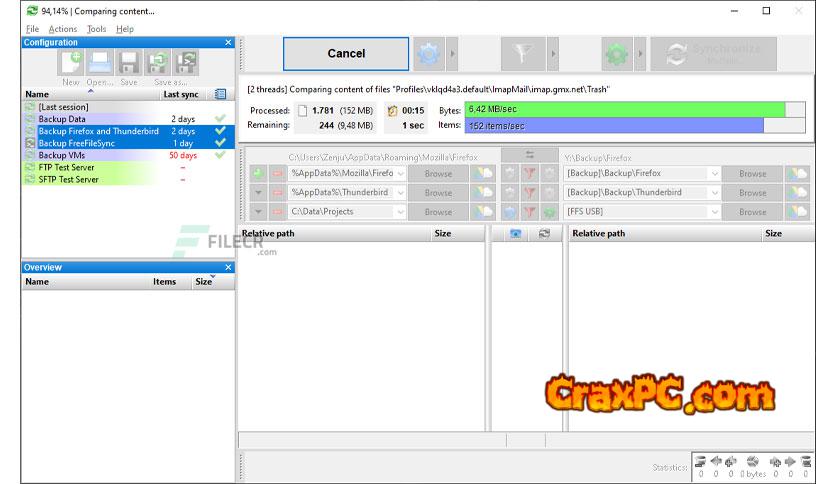This screenshot has width=836, height=484.
Task: Expand sync settings arrow next to green gear
Action: pos(640,54)
